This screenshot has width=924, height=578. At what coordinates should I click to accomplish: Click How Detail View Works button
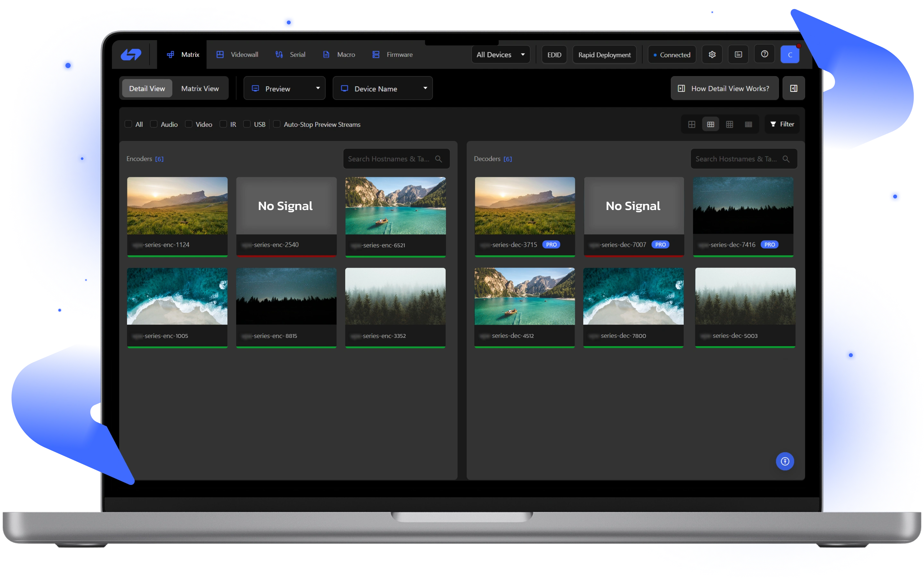[x=724, y=88]
